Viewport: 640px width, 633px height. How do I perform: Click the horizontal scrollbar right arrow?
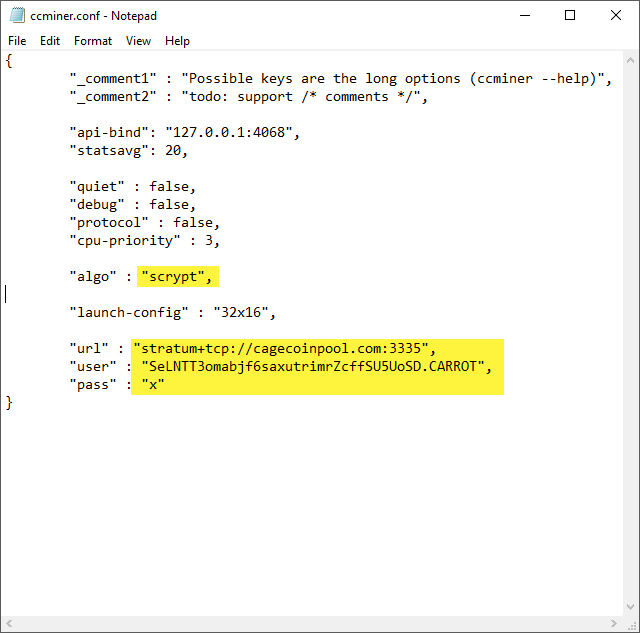coord(613,623)
